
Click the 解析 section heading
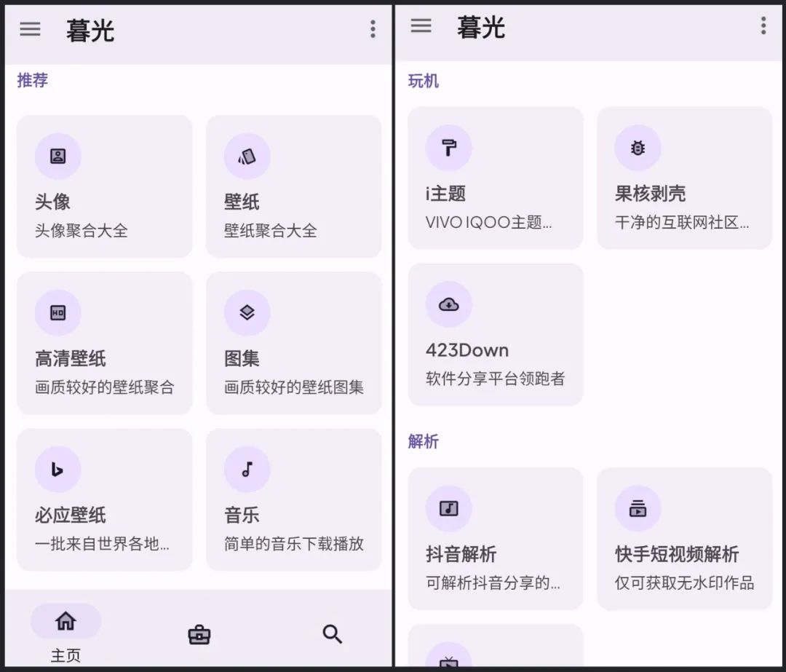coord(423,441)
